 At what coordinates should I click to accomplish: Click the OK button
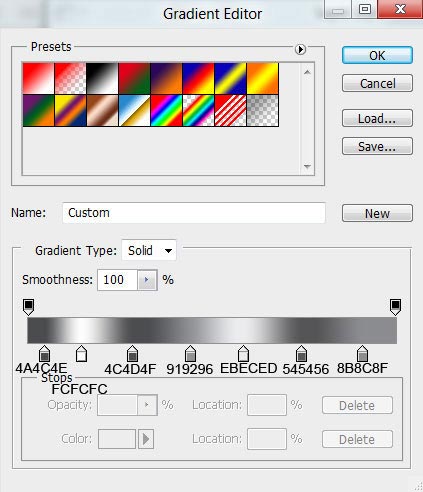377,55
